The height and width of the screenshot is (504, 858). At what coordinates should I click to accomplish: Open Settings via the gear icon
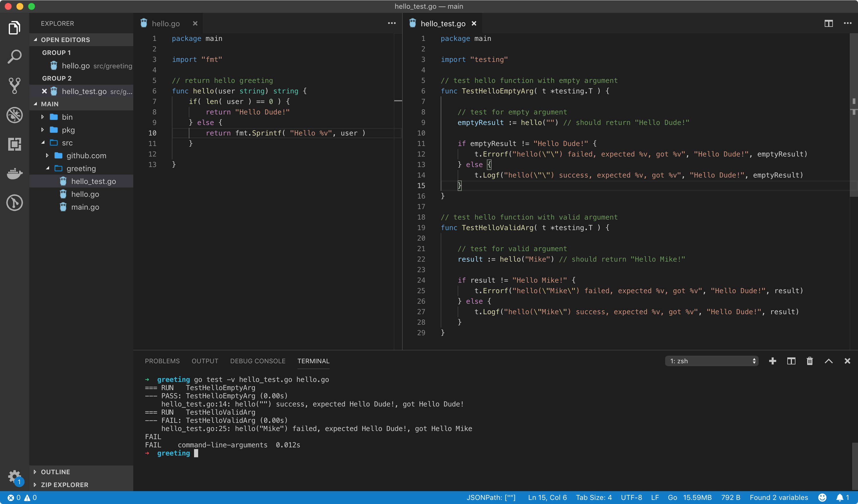coord(15,477)
